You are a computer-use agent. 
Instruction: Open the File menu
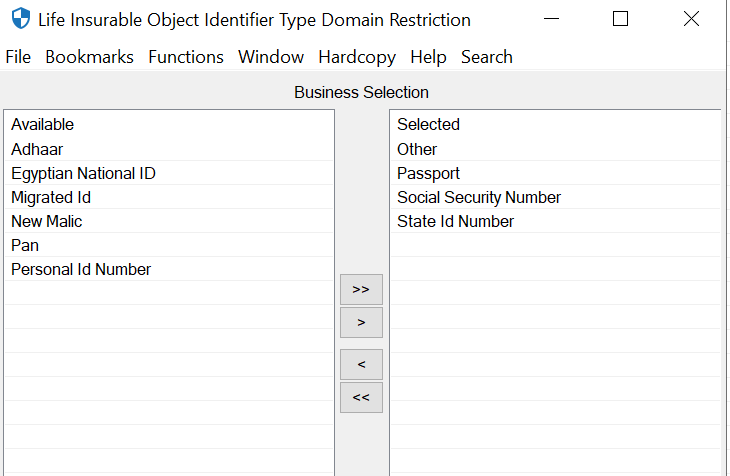(x=18, y=57)
